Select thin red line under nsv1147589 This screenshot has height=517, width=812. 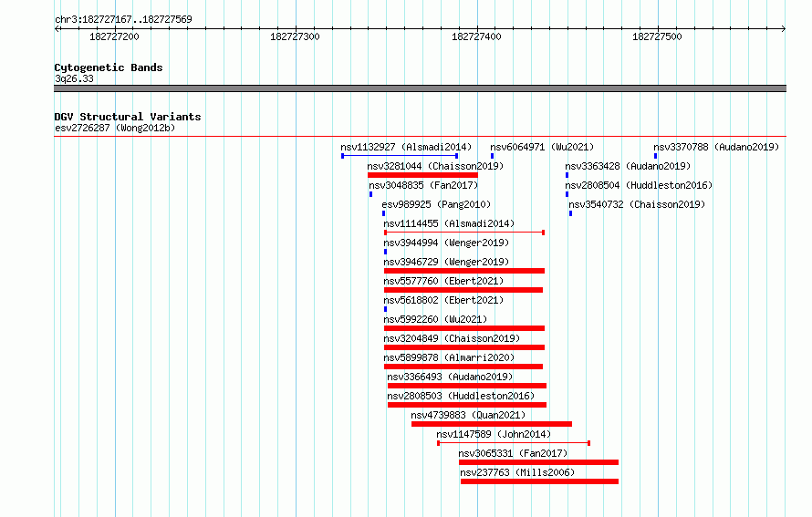click(514, 443)
